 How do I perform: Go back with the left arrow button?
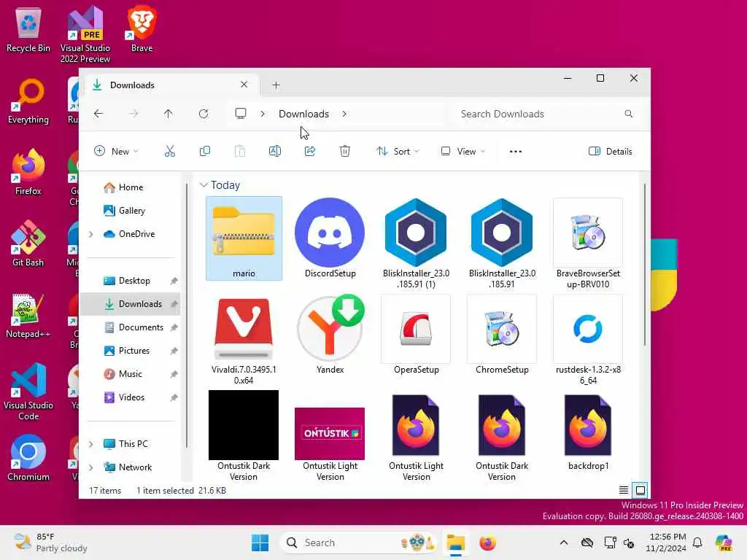click(x=98, y=114)
